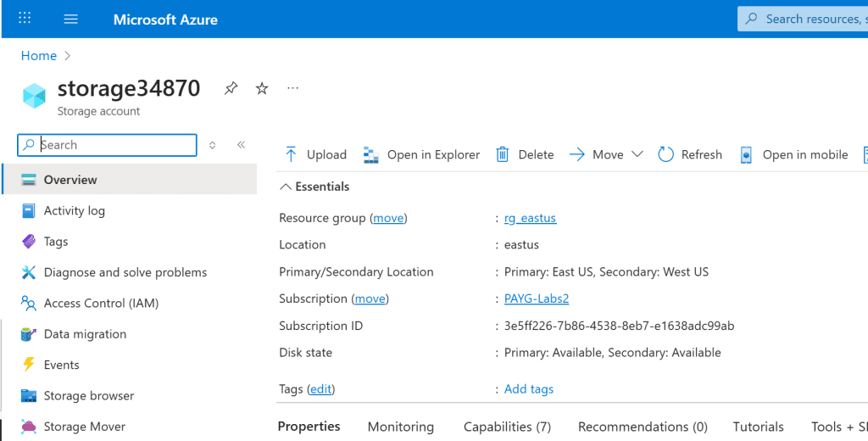Screen dimensions: 868x441
Task: Open the more options ellipsis
Action: [x=293, y=88]
